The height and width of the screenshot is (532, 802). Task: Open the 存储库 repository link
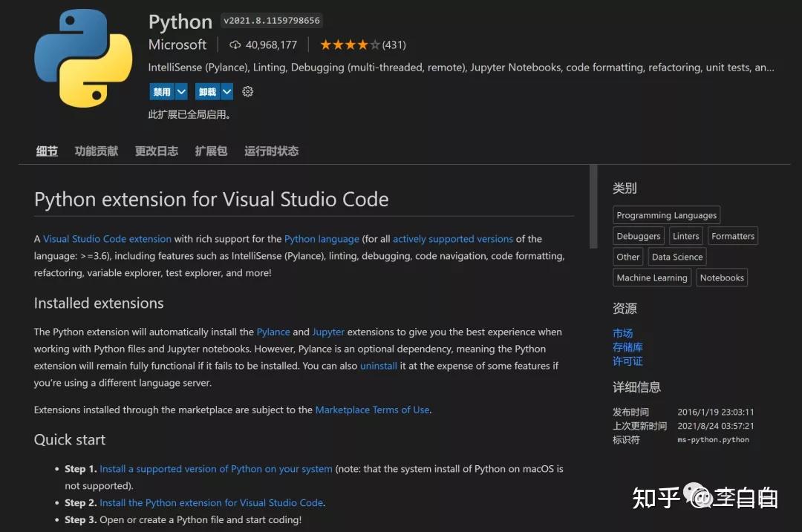coord(628,347)
